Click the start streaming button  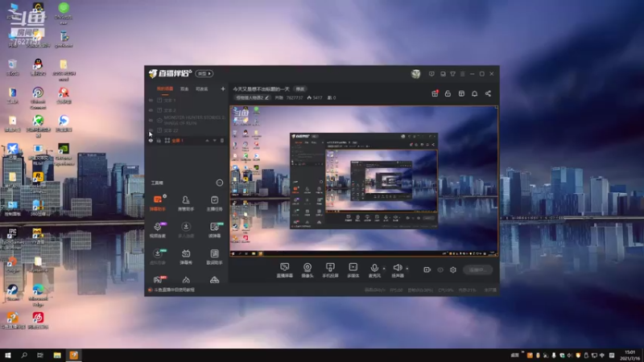click(478, 269)
